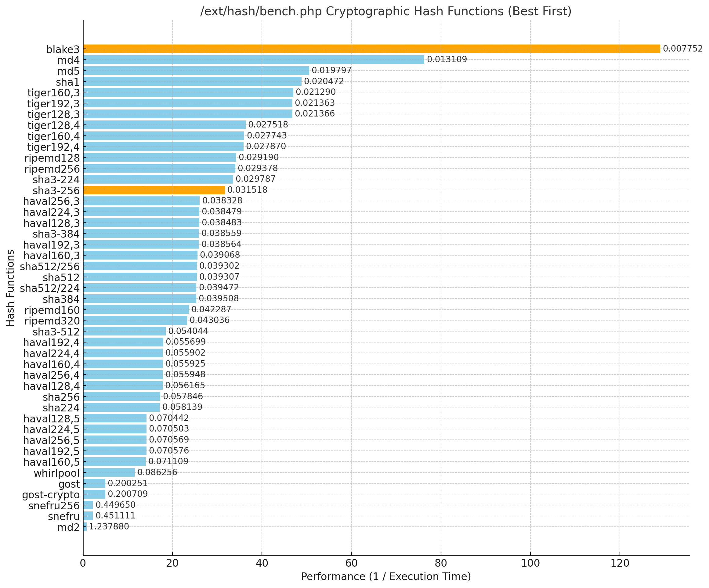
Task: Click the 'haval192,5' axis label
Action: pos(51,451)
